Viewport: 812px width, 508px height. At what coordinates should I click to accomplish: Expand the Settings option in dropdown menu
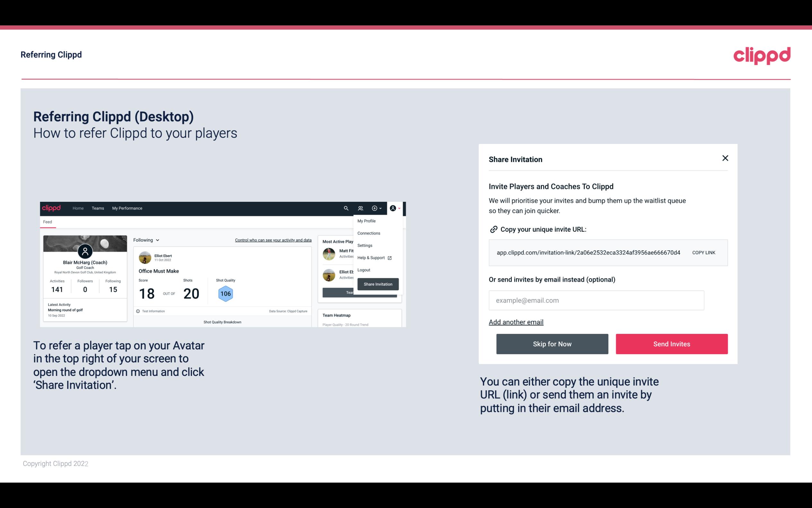[x=364, y=245]
